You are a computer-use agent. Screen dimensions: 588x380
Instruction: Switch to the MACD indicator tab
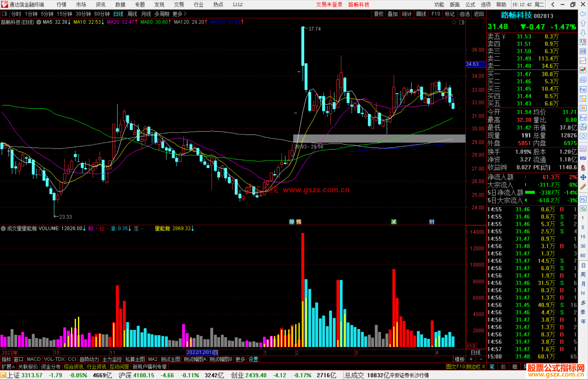[x=33, y=359]
